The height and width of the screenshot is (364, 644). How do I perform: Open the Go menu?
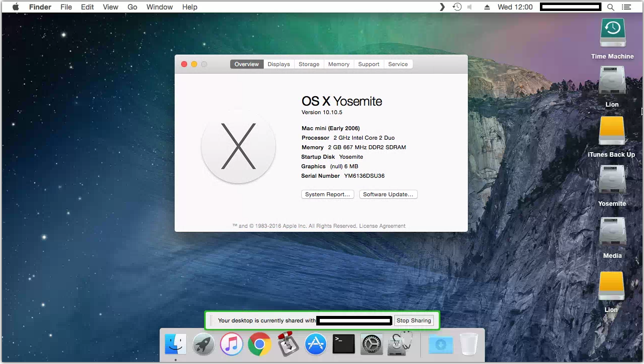click(x=132, y=7)
